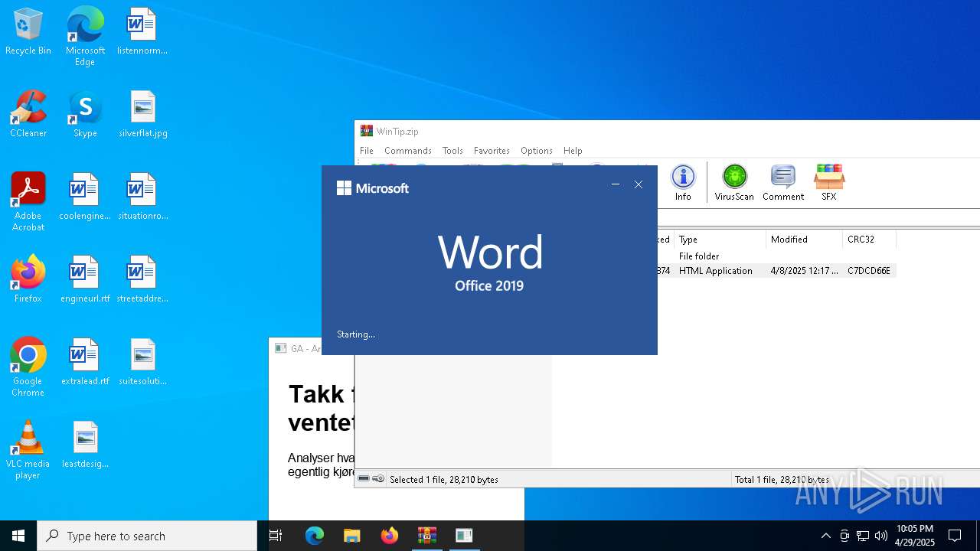Click the C7DCD66E CRC32 value
Viewport: 980px width, 551px height.
tap(868, 271)
